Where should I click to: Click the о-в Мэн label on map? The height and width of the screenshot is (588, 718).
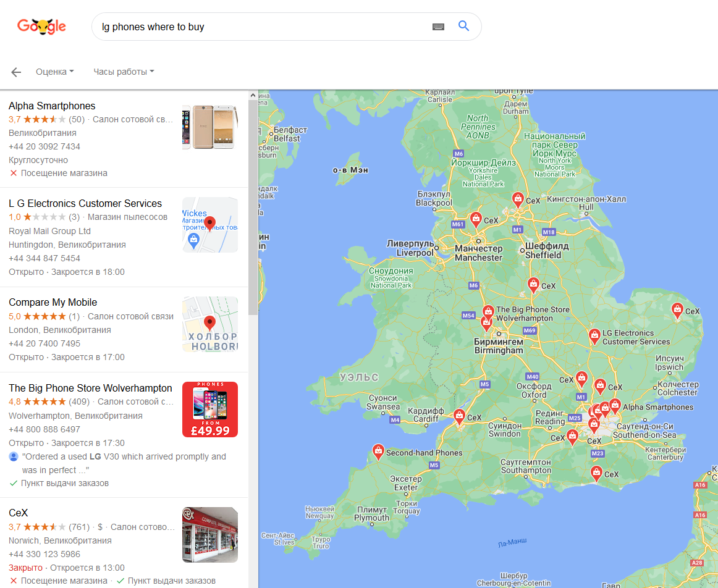350,170
